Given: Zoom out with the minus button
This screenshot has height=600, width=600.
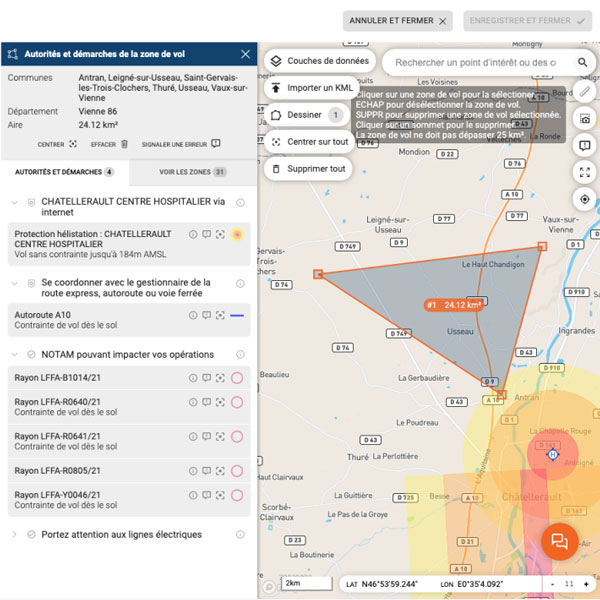Looking at the screenshot, I should tap(552, 584).
